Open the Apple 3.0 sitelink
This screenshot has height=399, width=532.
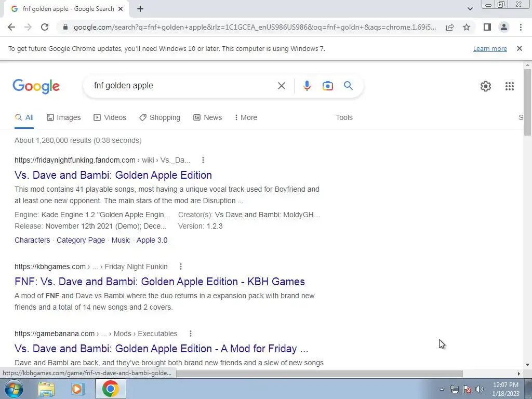point(152,240)
